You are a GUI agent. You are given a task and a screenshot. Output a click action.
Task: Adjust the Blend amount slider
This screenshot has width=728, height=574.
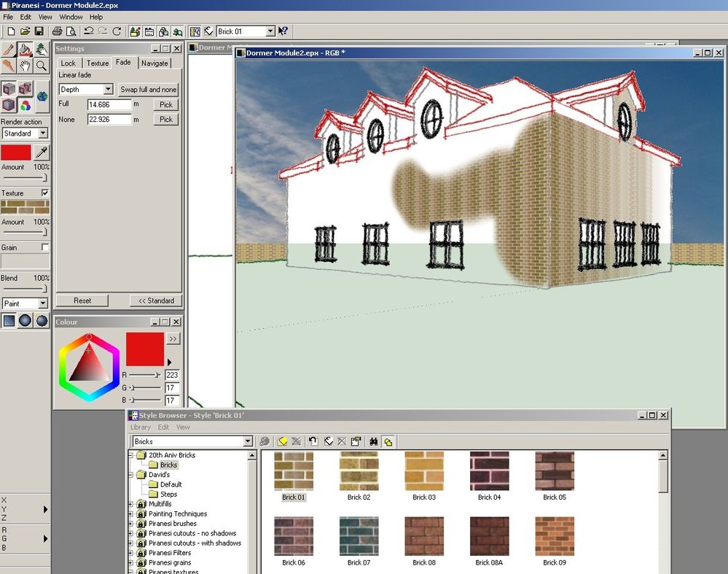[x=25, y=289]
